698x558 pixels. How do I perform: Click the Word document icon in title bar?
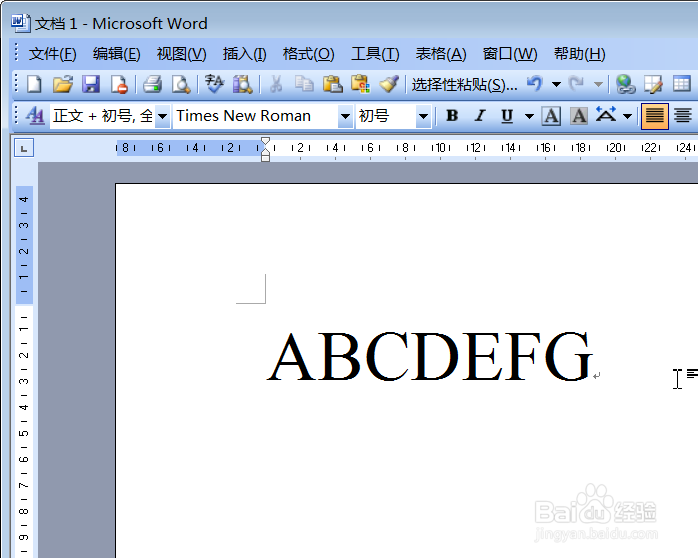point(20,23)
